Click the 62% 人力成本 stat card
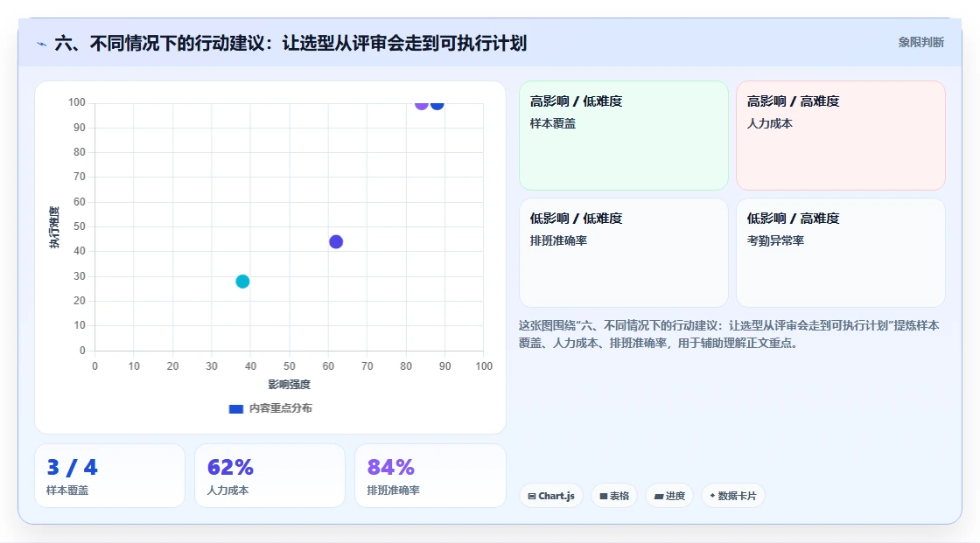Image resolution: width=980 pixels, height=543 pixels. point(270,476)
